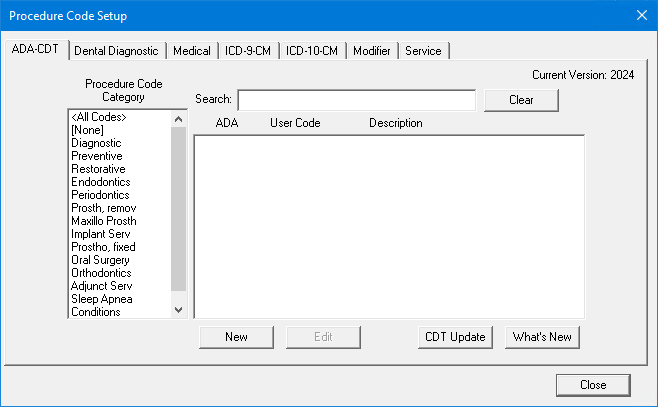The height and width of the screenshot is (407, 658).
Task: Switch to the Dental Diagnostic tab
Action: point(118,51)
